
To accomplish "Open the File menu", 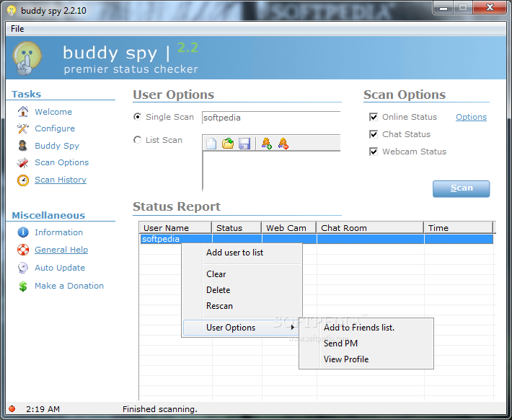I will 17,29.
